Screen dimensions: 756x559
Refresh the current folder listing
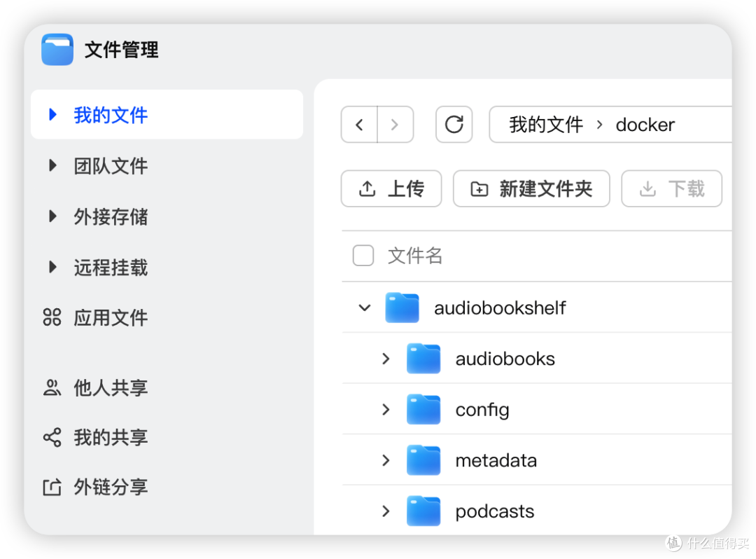pyautogui.click(x=454, y=125)
